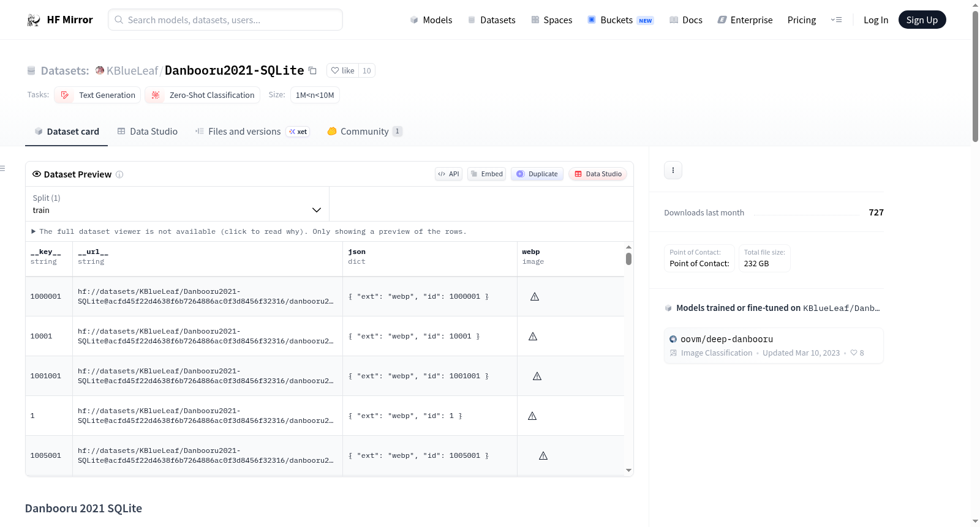The image size is (980, 527).
Task: Click the API button
Action: (x=448, y=174)
